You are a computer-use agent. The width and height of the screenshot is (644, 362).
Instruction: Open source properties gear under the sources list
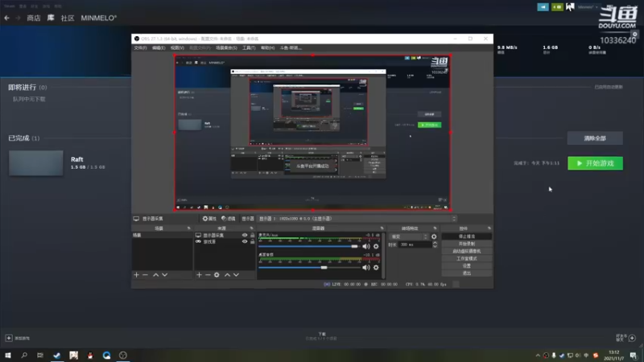coord(217,274)
